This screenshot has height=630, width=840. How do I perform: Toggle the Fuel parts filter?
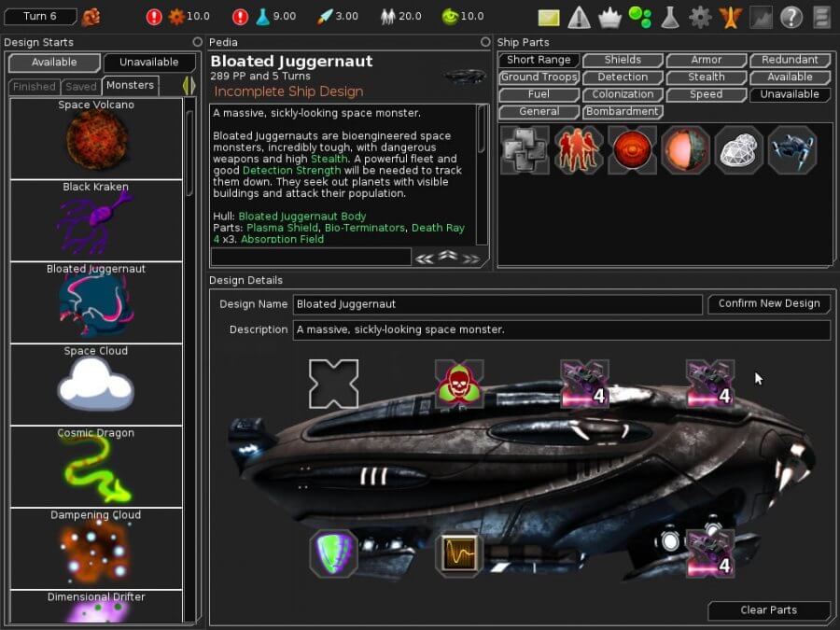pos(539,94)
